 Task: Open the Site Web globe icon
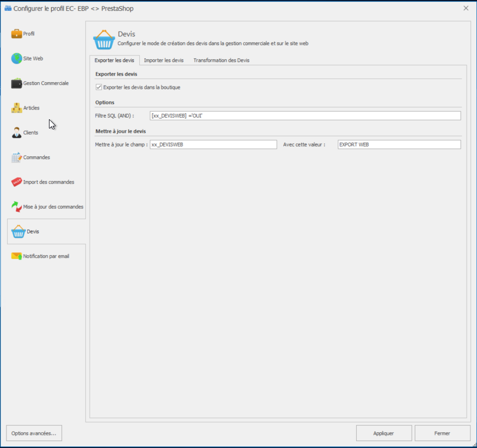click(x=16, y=59)
